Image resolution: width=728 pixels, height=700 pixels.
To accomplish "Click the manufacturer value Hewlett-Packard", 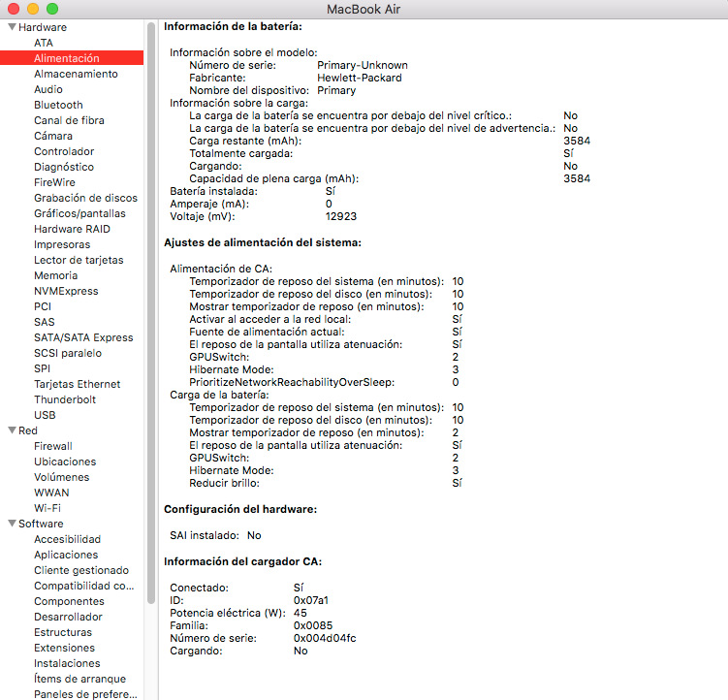I will [360, 78].
